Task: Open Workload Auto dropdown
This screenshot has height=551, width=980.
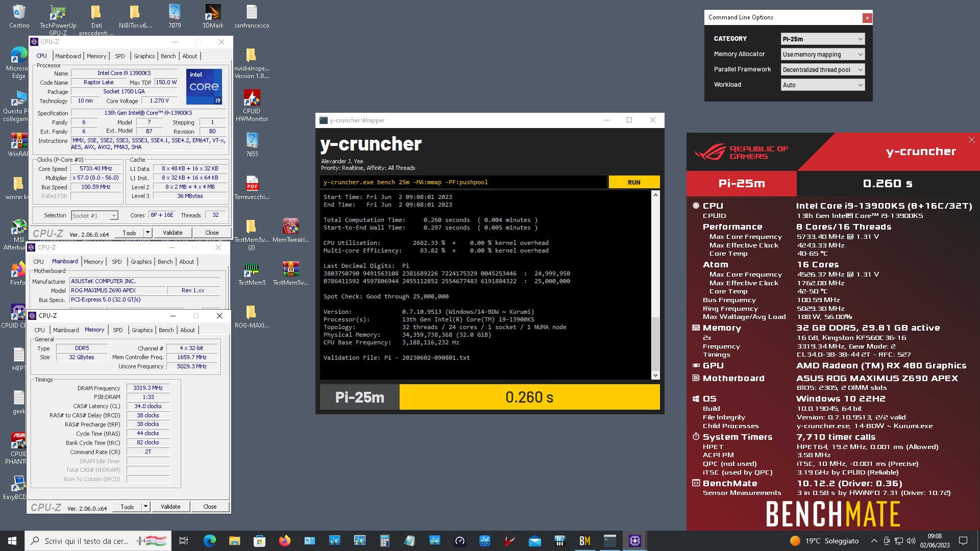Action: coord(823,85)
